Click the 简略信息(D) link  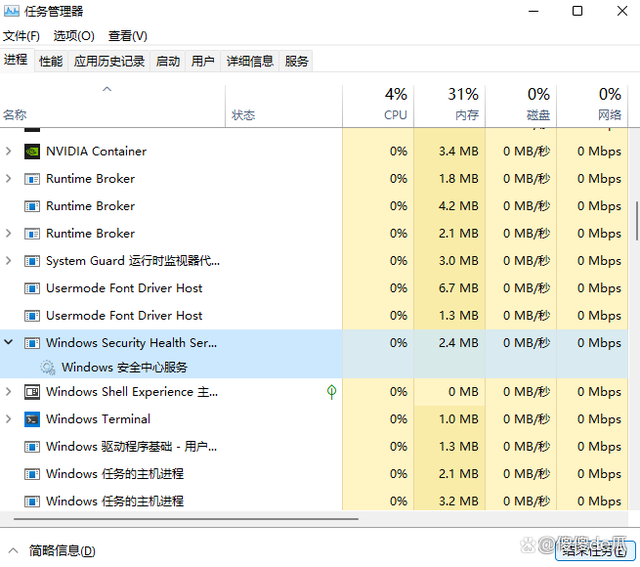(62, 551)
